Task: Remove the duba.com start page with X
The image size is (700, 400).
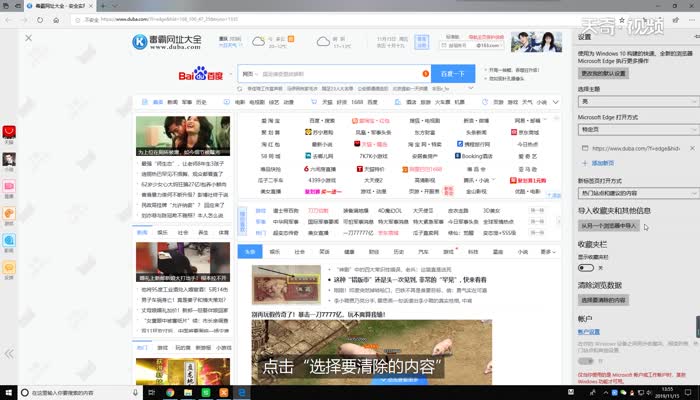Action: coord(692,148)
